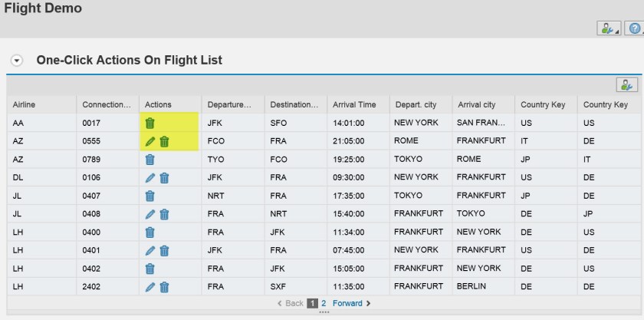The height and width of the screenshot is (320, 644).
Task: Click the Depart. city column header
Action: coord(416,104)
